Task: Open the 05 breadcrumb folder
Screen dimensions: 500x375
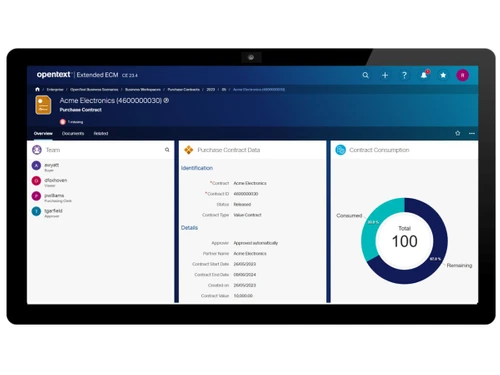Action: [224, 89]
